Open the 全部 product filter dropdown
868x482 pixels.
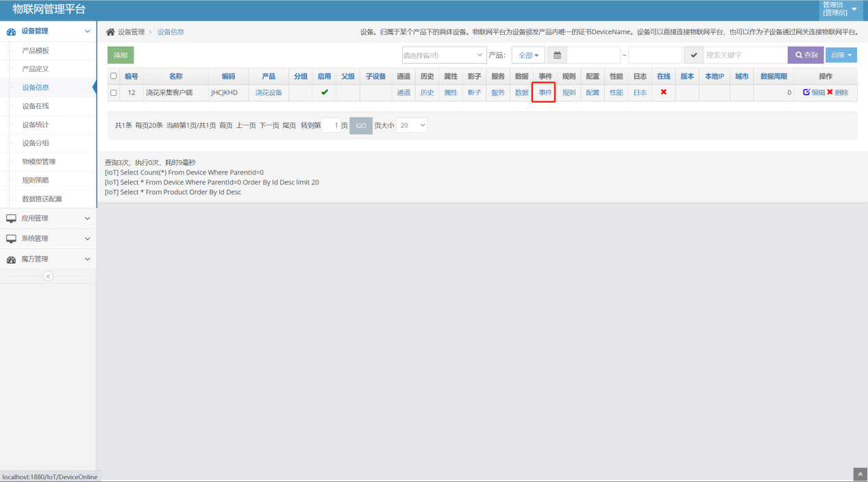pos(528,55)
